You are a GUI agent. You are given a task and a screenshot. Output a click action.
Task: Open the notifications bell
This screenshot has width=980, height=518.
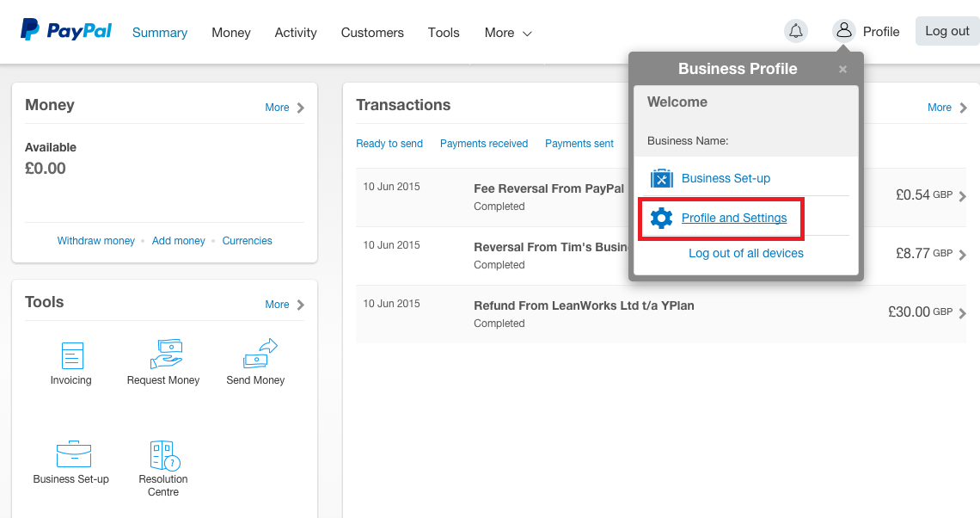click(796, 31)
